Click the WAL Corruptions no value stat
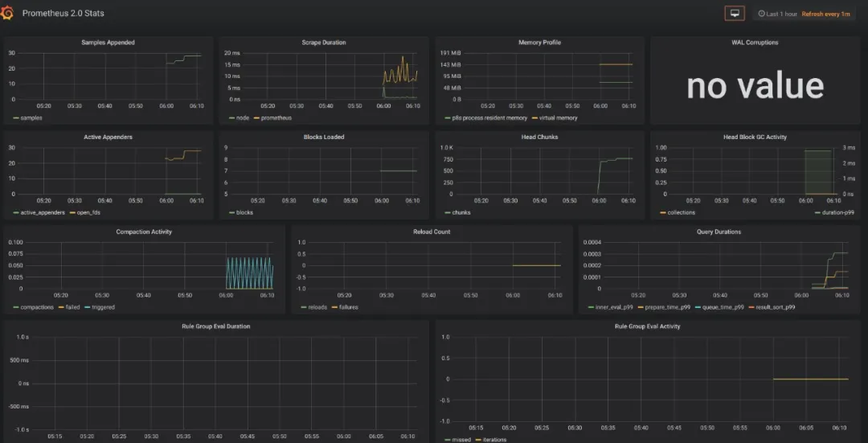This screenshot has height=443, width=868. 755,87
